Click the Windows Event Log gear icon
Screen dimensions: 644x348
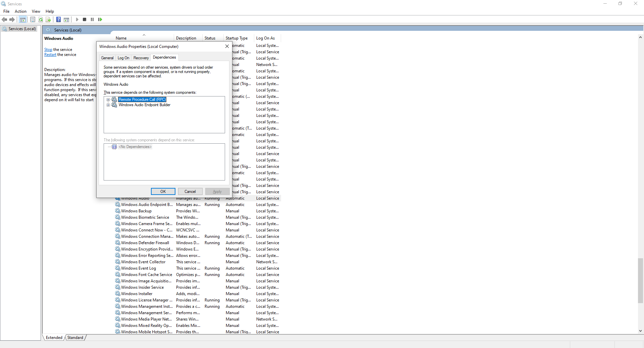pyautogui.click(x=117, y=268)
